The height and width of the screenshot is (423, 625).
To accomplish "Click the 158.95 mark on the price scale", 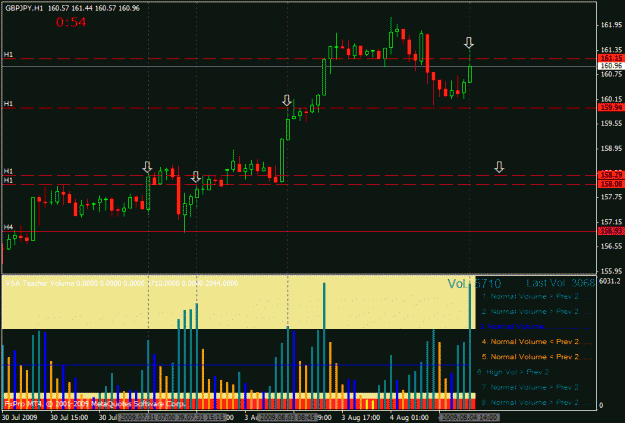I will point(611,148).
